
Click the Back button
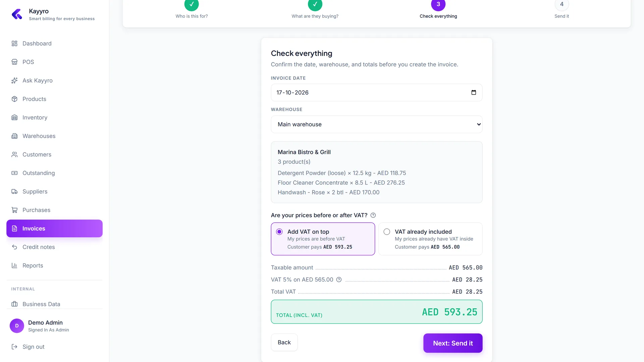[284, 342]
